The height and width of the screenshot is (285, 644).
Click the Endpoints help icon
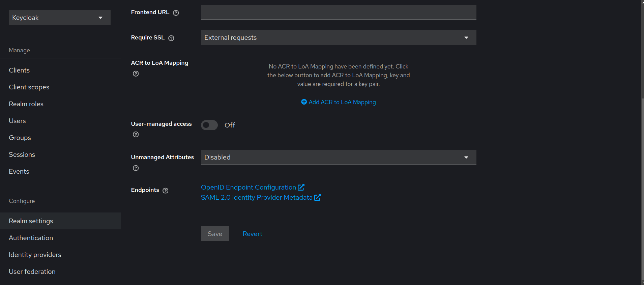coord(166,191)
